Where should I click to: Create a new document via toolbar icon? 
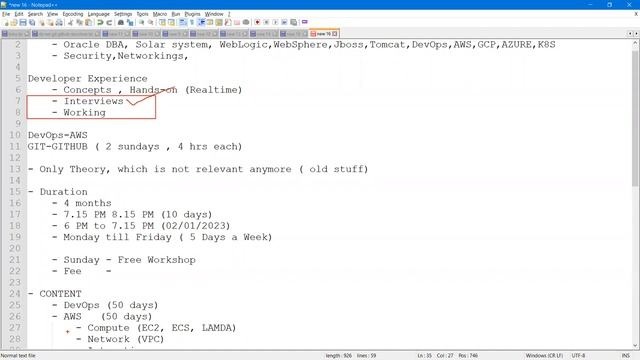pos(5,22)
